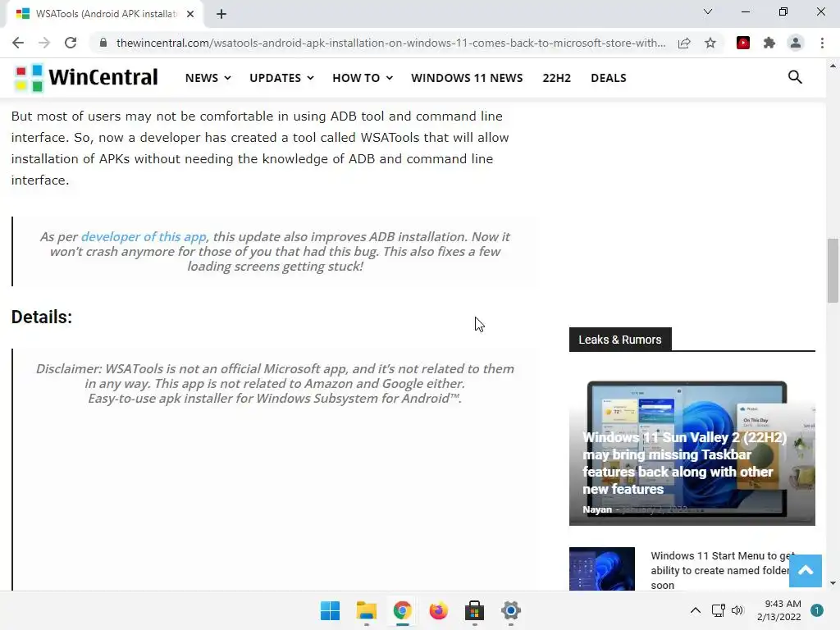Click the address bar URL field
The width and height of the screenshot is (840, 630).
(390, 43)
